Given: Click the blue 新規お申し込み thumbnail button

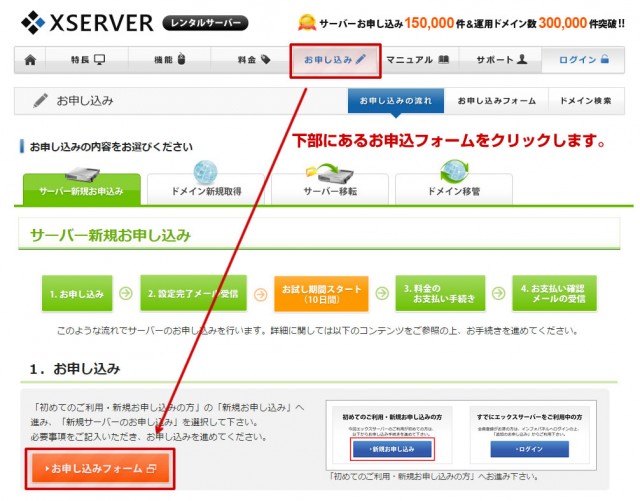Looking at the screenshot, I should click(x=392, y=449).
